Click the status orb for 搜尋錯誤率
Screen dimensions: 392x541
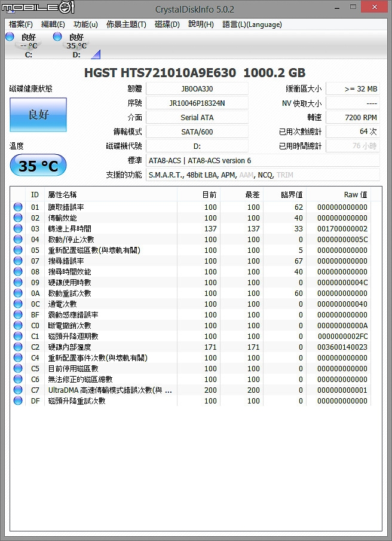[18, 261]
